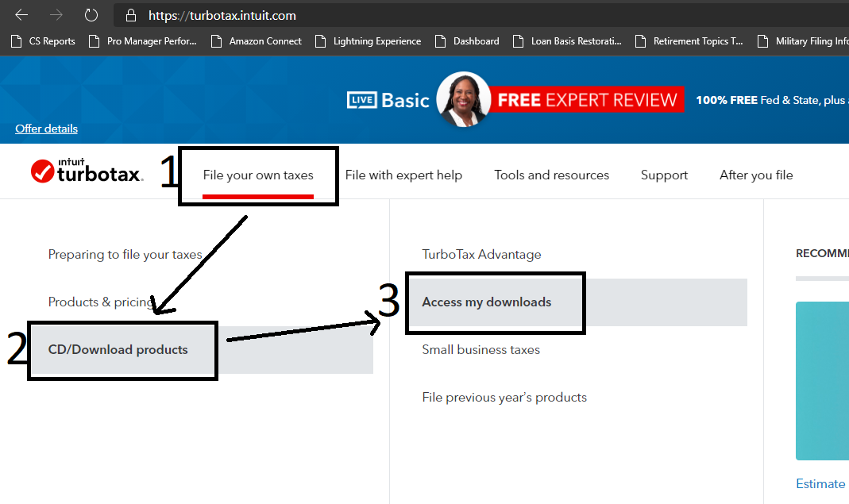Expand the Support menu
Image resolution: width=849 pixels, height=504 pixels.
coord(664,175)
